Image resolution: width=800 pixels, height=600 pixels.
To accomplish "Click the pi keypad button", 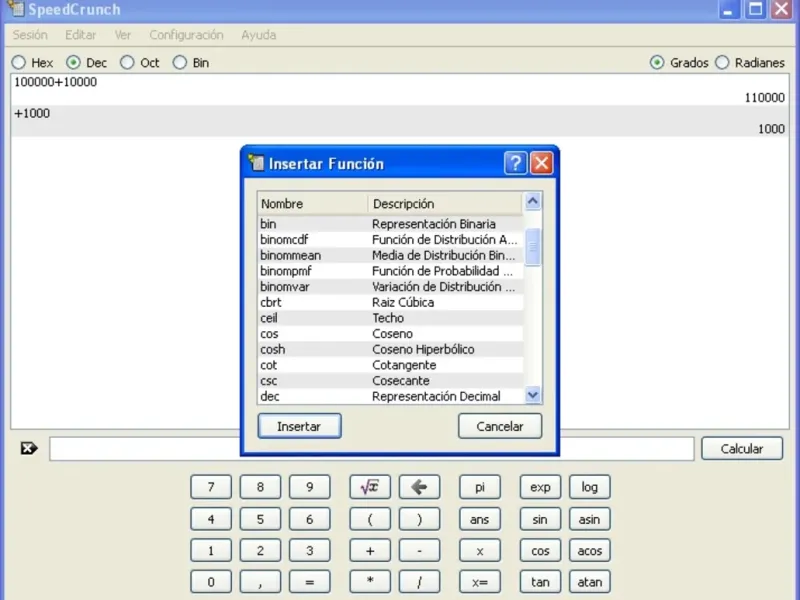I will (480, 487).
